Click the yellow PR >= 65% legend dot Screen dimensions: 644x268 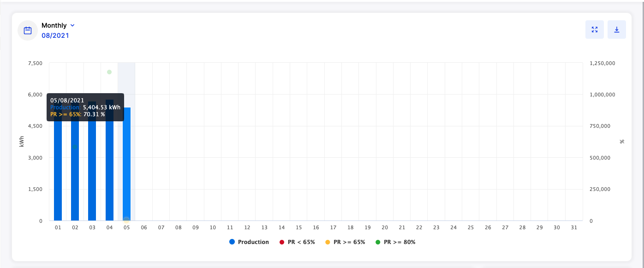coord(328,242)
